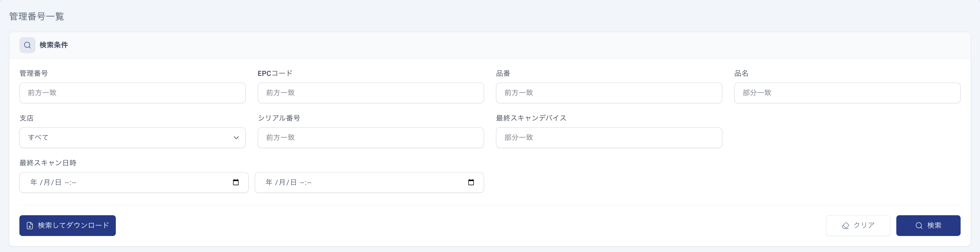Click the 検索してダウンロード button
This screenshot has height=252, width=980.
(x=68, y=226)
